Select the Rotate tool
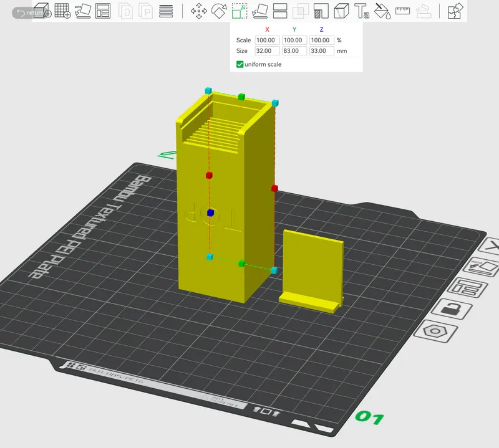This screenshot has height=448, width=499. click(x=219, y=11)
